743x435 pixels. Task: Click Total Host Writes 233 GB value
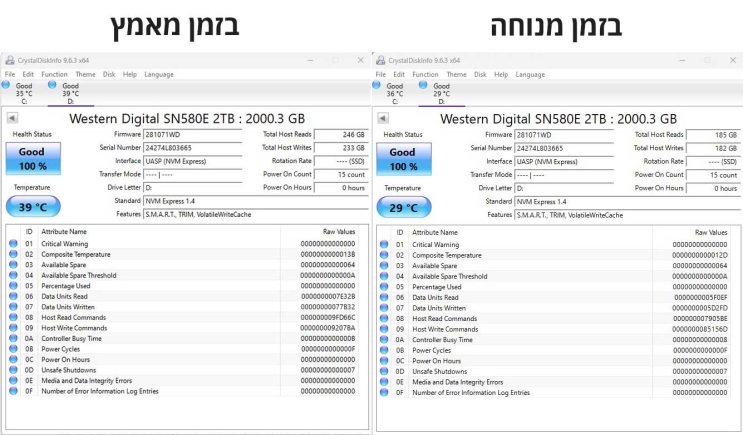tap(341, 148)
